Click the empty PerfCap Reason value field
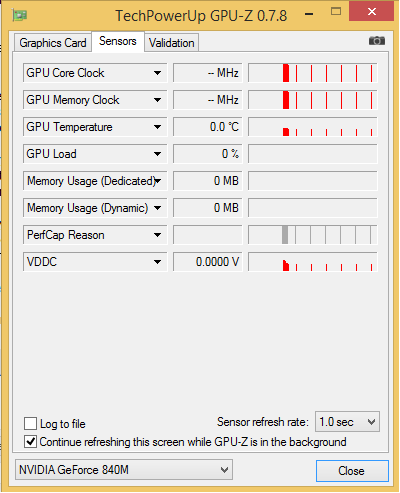Image resolution: width=400 pixels, height=493 pixels. coord(208,235)
